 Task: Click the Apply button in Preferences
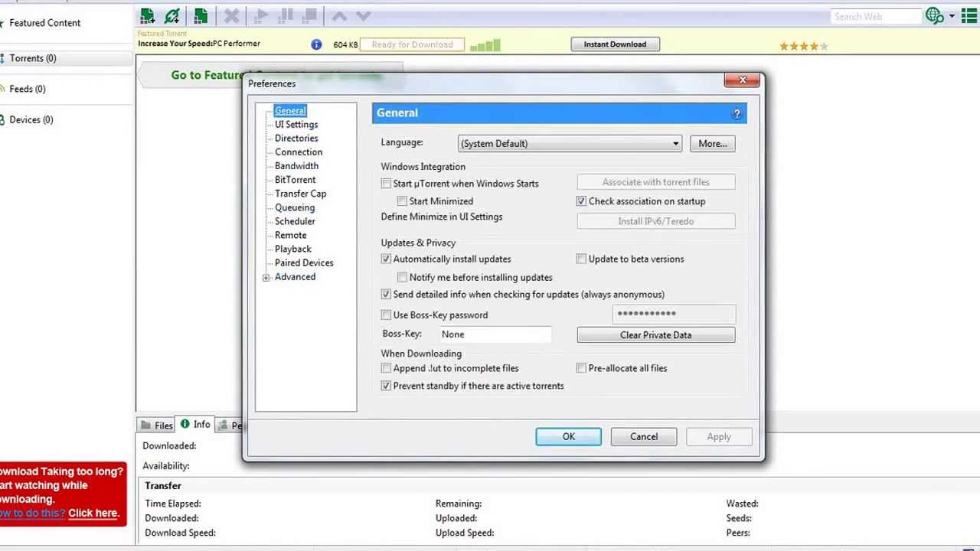click(719, 437)
